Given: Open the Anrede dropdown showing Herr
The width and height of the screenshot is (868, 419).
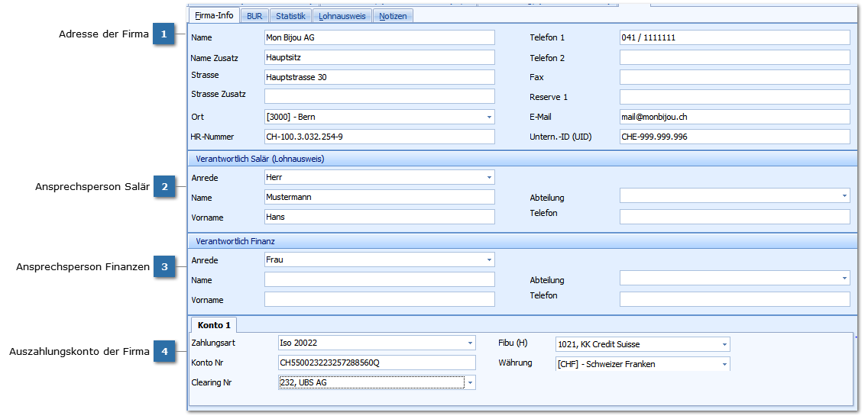Looking at the screenshot, I should tap(488, 178).
